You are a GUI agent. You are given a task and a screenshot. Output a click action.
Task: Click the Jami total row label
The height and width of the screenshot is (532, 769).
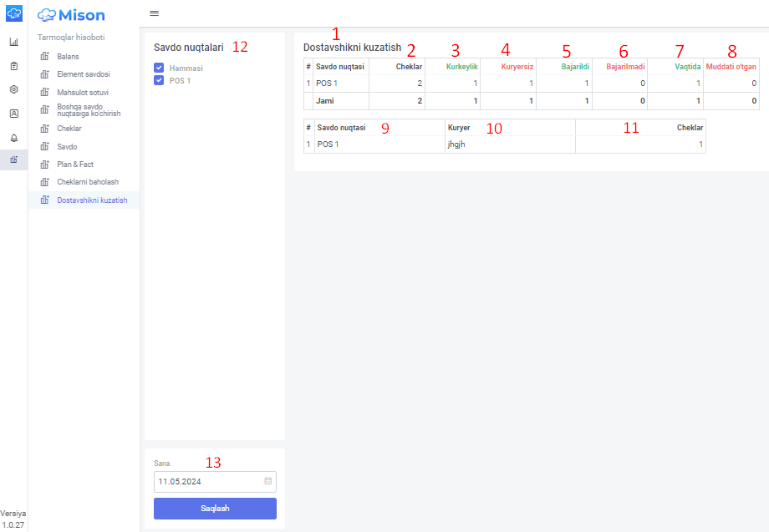point(324,101)
